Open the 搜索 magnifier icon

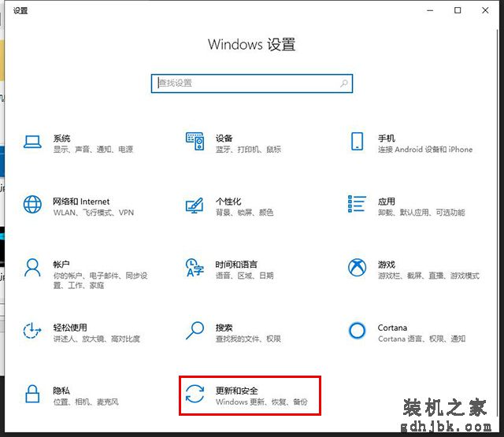click(195, 331)
